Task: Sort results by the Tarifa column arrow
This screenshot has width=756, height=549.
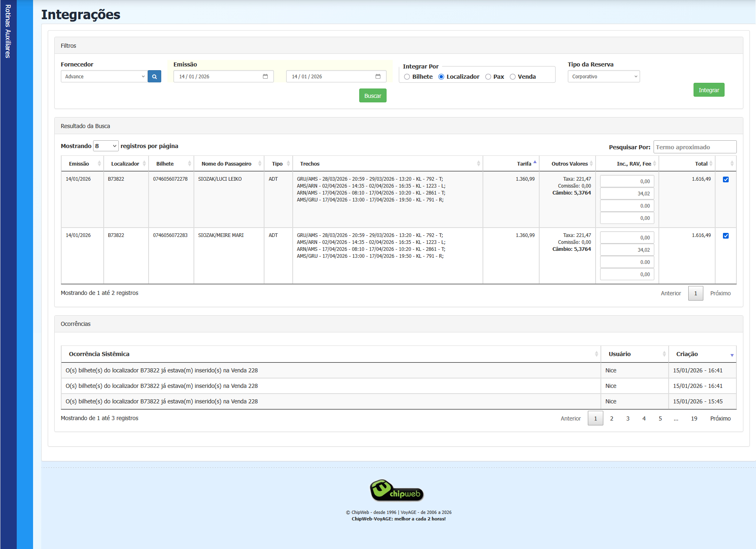Action: pyautogui.click(x=535, y=163)
